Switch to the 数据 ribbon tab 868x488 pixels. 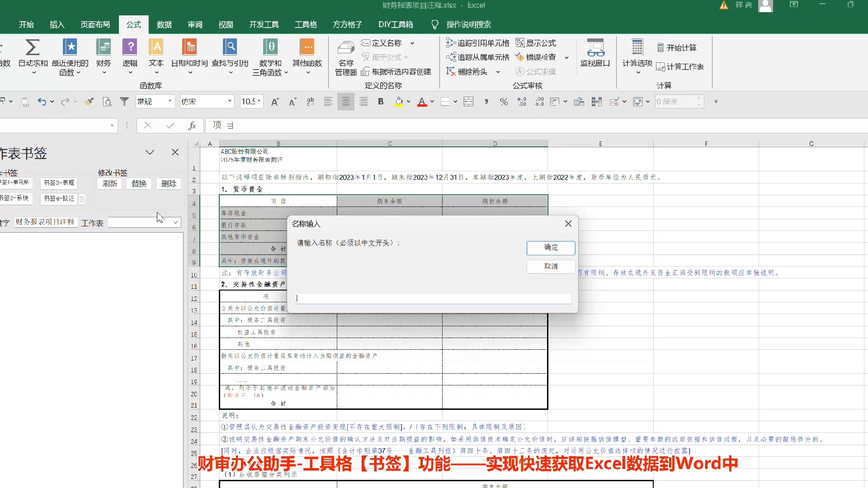(x=164, y=24)
